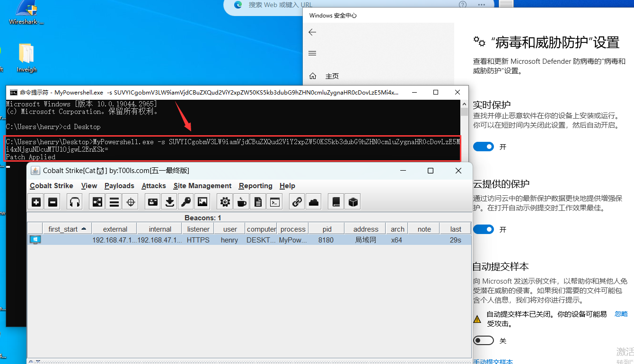Sort beacons by internal column header
Viewport: 634px width, 364px height.
159,229
